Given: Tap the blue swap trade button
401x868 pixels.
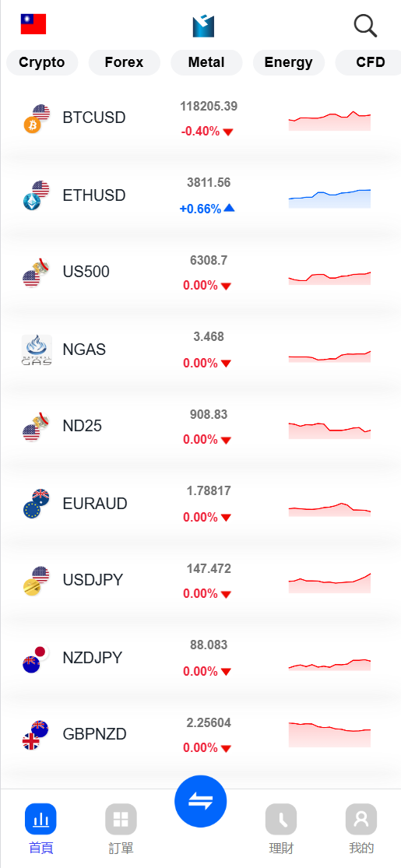Looking at the screenshot, I should [x=201, y=801].
